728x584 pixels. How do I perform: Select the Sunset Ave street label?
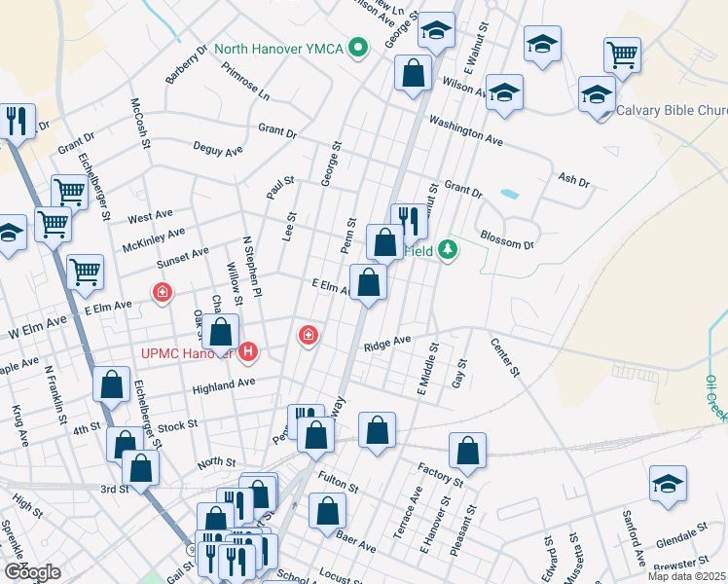pyautogui.click(x=182, y=258)
